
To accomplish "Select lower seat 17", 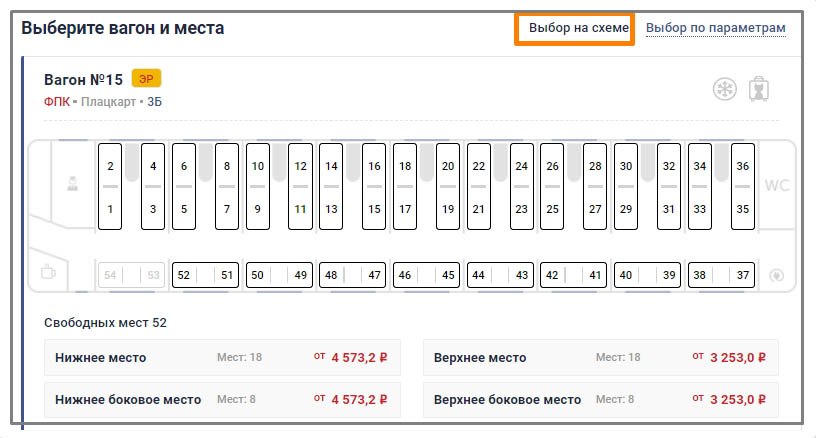I will point(404,209).
